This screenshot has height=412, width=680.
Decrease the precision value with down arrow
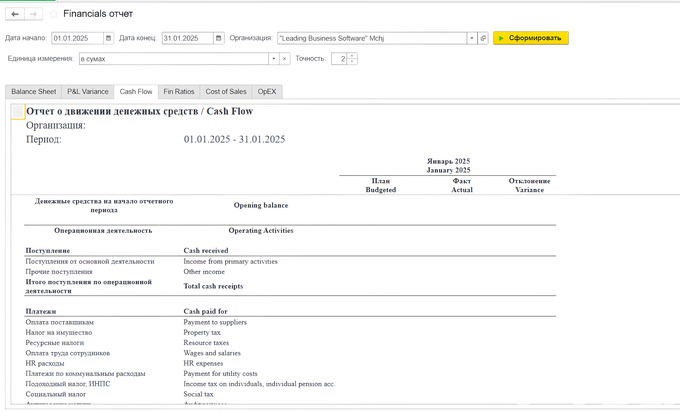click(352, 62)
